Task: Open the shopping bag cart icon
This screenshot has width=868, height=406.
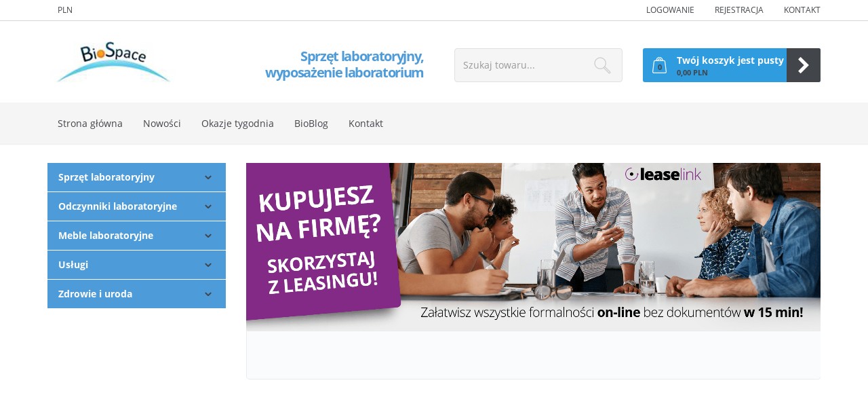Action: pyautogui.click(x=659, y=65)
